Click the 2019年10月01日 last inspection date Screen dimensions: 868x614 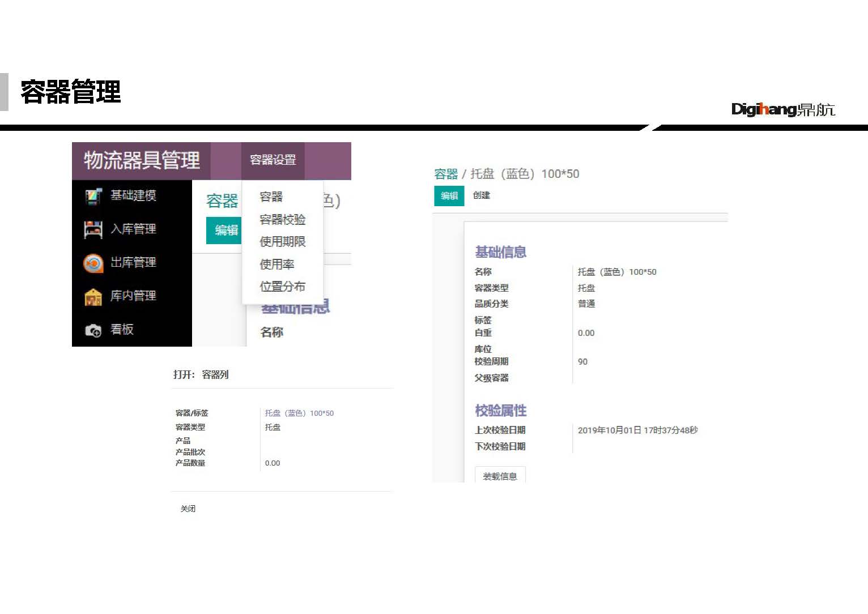pyautogui.click(x=638, y=430)
